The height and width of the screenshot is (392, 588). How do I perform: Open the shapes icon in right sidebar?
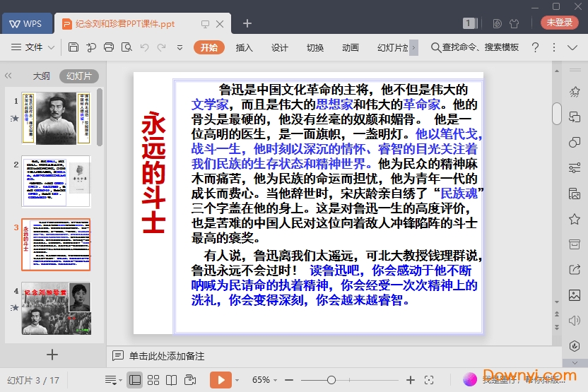(x=575, y=142)
